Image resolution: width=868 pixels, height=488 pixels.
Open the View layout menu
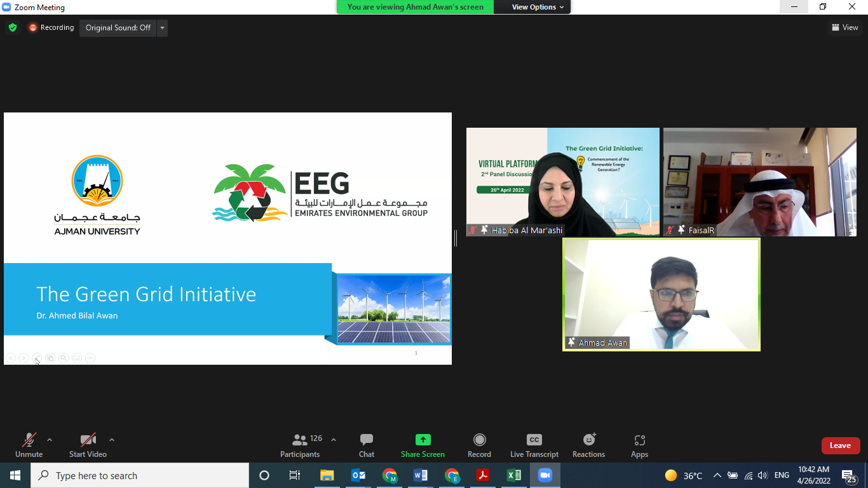[x=844, y=27]
